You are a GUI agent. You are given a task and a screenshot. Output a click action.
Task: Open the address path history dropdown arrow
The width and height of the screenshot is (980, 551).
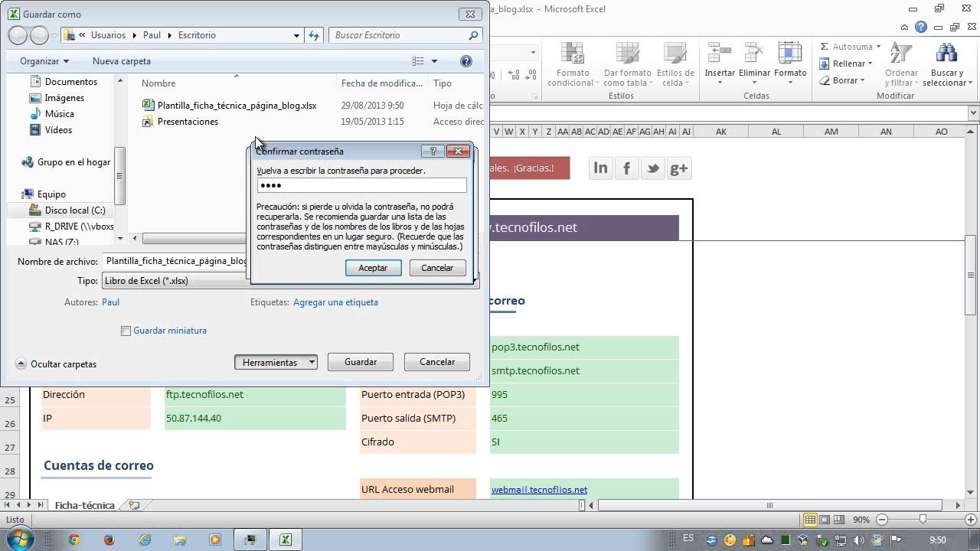(x=296, y=35)
